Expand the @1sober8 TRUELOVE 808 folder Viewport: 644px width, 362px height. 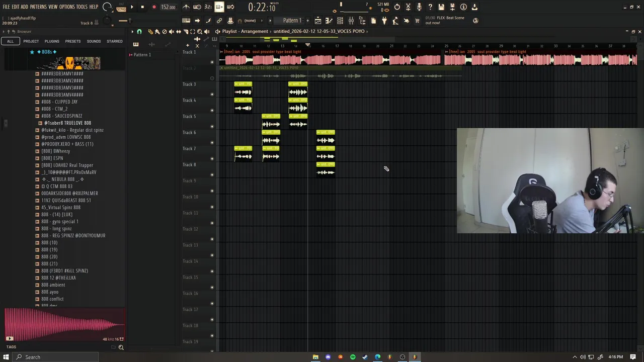tap(64, 123)
